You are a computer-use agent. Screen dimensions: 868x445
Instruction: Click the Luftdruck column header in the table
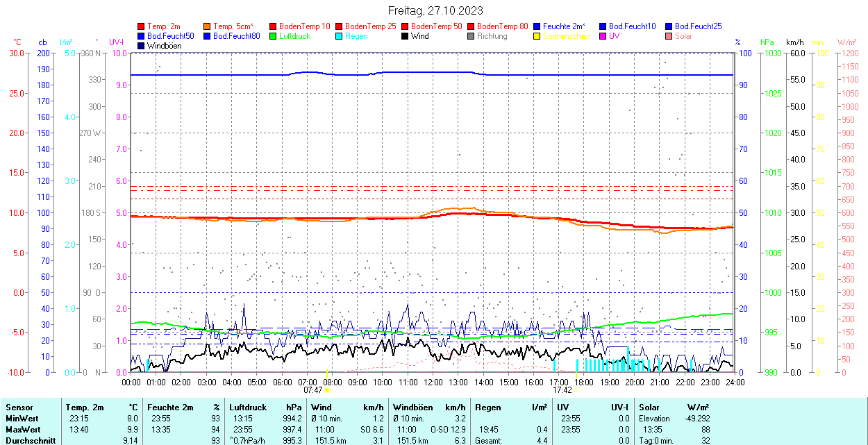click(x=248, y=408)
